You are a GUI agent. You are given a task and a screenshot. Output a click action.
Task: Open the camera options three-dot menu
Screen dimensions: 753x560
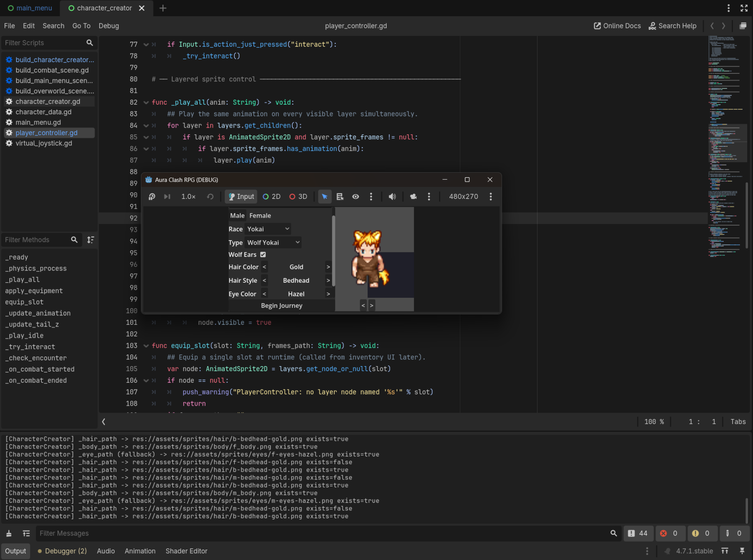click(429, 196)
